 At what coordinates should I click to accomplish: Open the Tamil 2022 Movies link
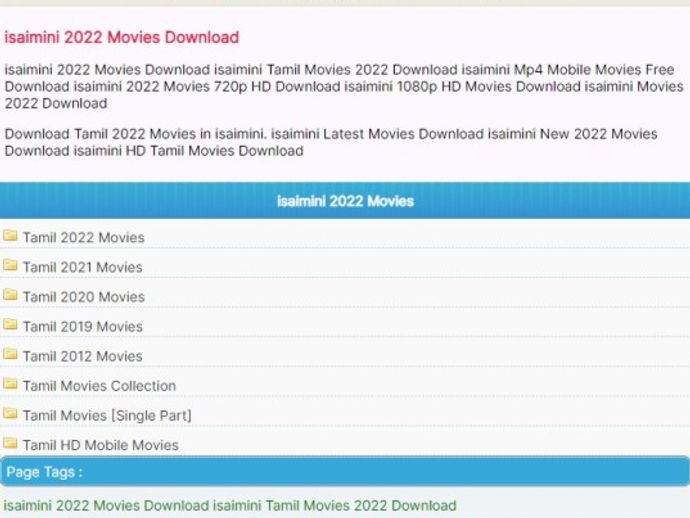[x=84, y=238]
